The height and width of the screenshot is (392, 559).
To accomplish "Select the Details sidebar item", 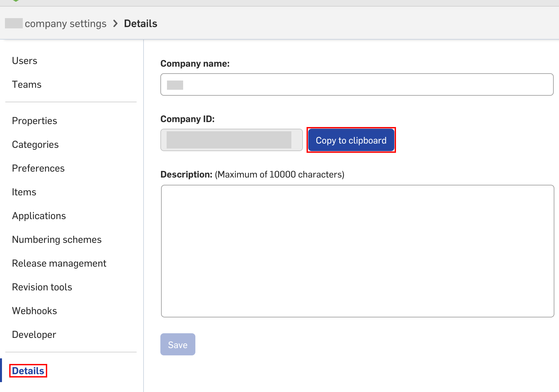I will (x=28, y=371).
